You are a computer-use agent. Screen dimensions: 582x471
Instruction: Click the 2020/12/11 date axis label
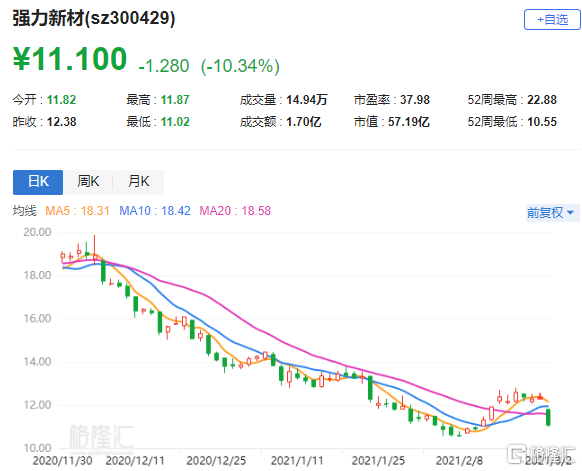pos(135,461)
